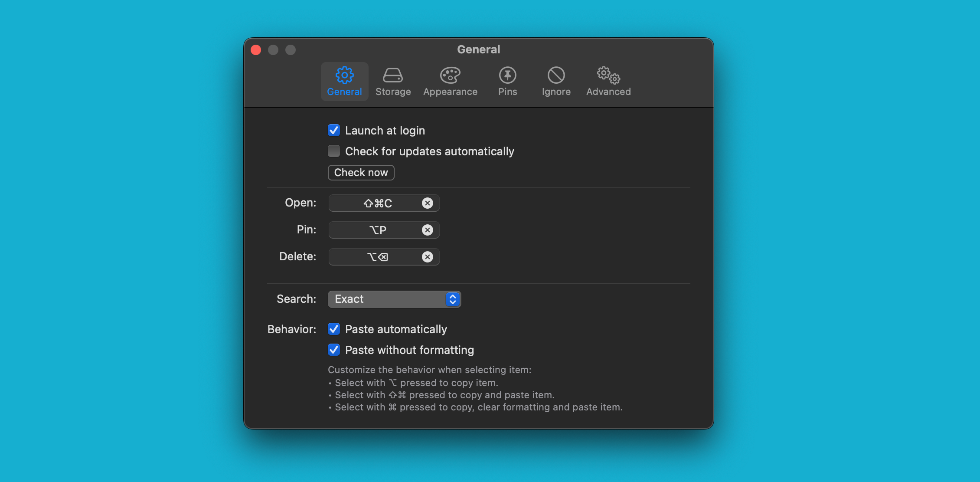Clear the Open shortcut with its X icon

(428, 203)
